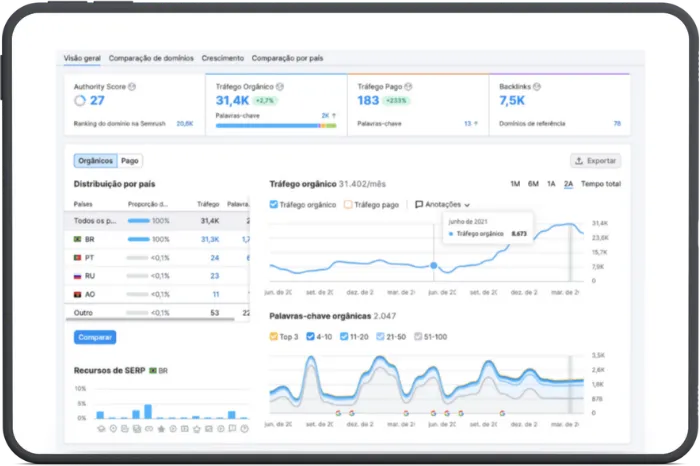
Task: Click the Authority Score info icon
Action: pos(132,87)
